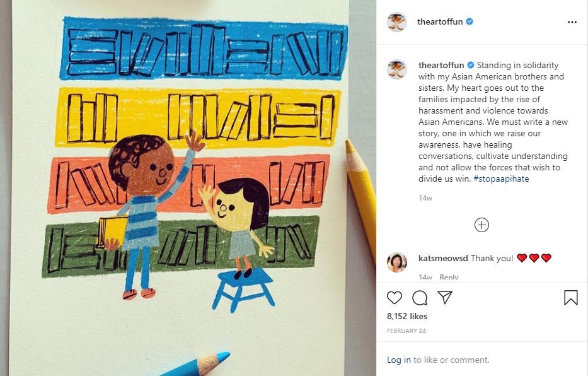Click the FEBRUARY 24 post date
The width and height of the screenshot is (588, 376).
point(406,331)
